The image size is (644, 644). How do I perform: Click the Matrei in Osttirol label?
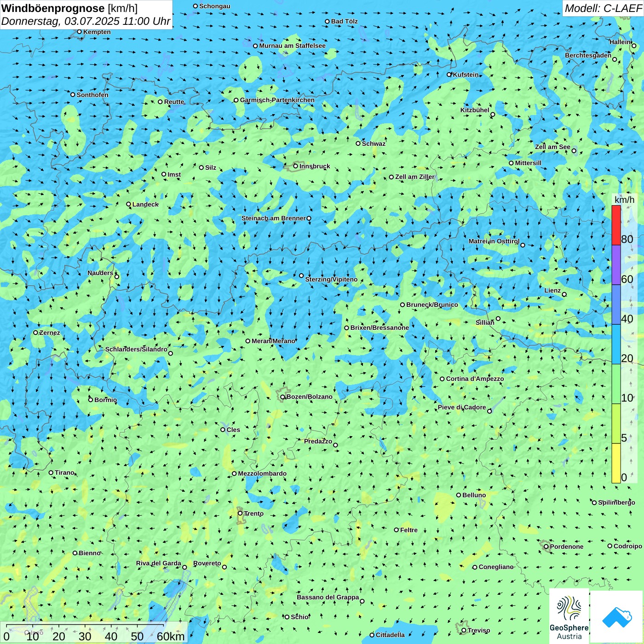pyautogui.click(x=494, y=241)
